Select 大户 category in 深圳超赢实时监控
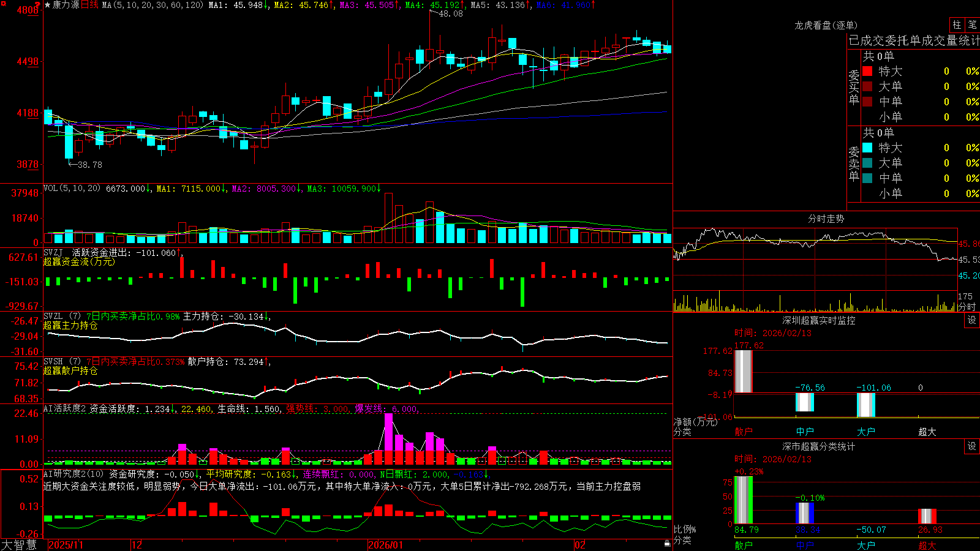 pyautogui.click(x=866, y=432)
